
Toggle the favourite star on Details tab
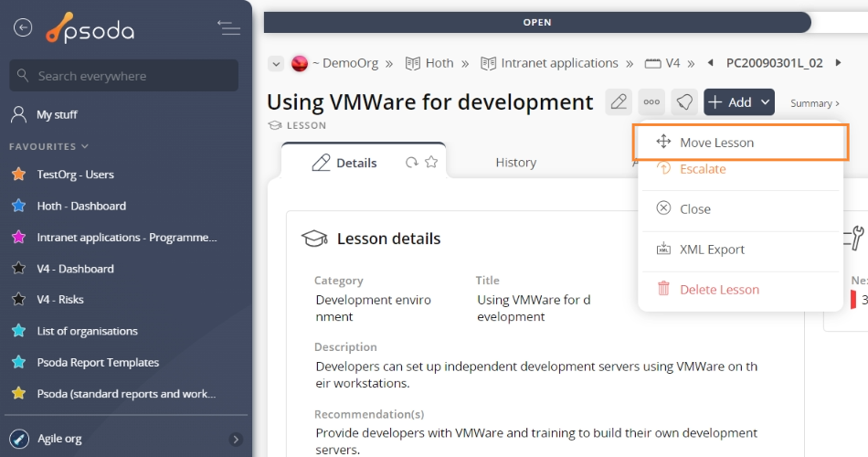[431, 162]
